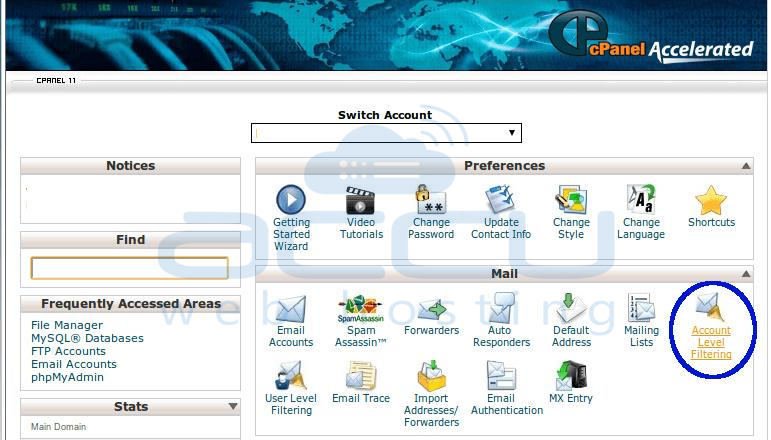Click the Getting Started Wizard label
The height and width of the screenshot is (440, 771).
[291, 234]
